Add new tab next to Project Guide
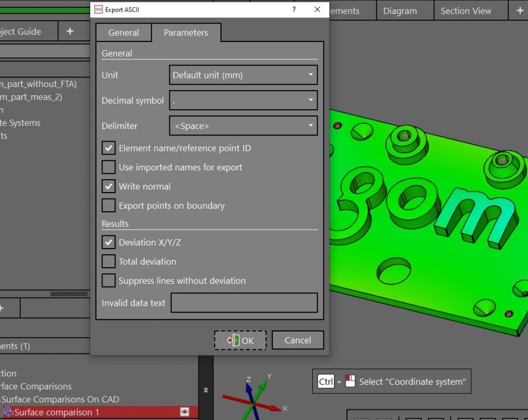528x420 pixels. (x=70, y=31)
